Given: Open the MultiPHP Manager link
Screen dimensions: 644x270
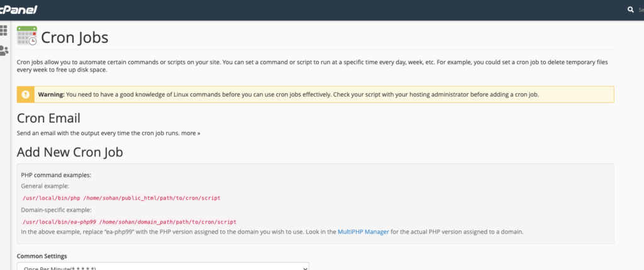Looking at the screenshot, I should click(363, 232).
